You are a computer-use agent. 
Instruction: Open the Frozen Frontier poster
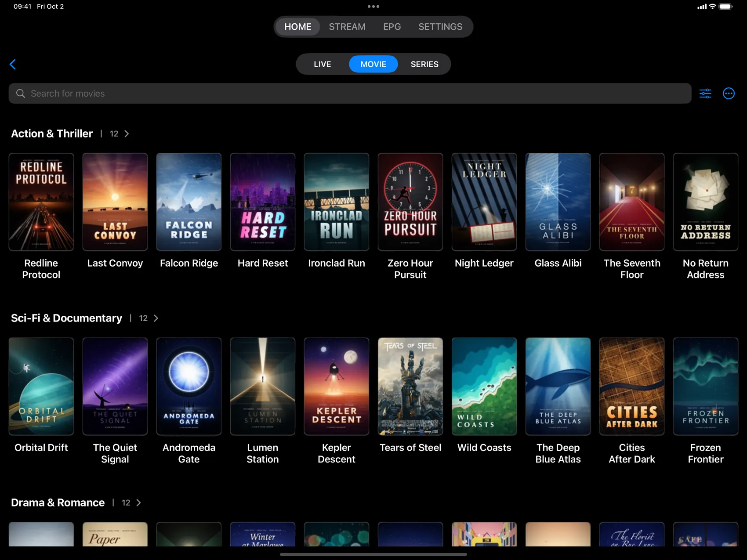tap(706, 387)
